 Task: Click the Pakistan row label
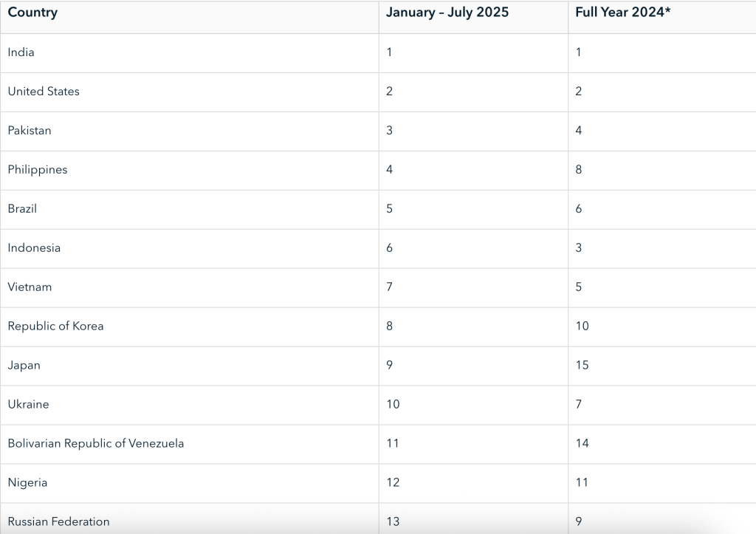(x=30, y=131)
